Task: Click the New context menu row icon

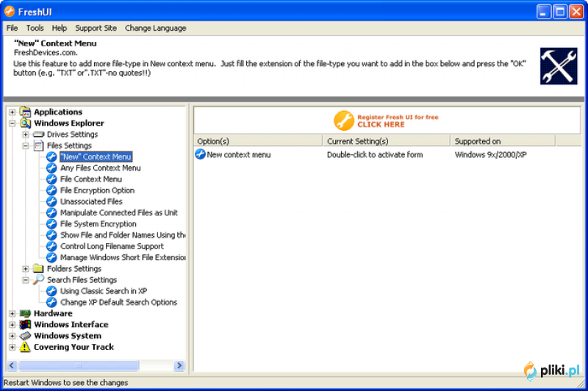Action: (200, 154)
